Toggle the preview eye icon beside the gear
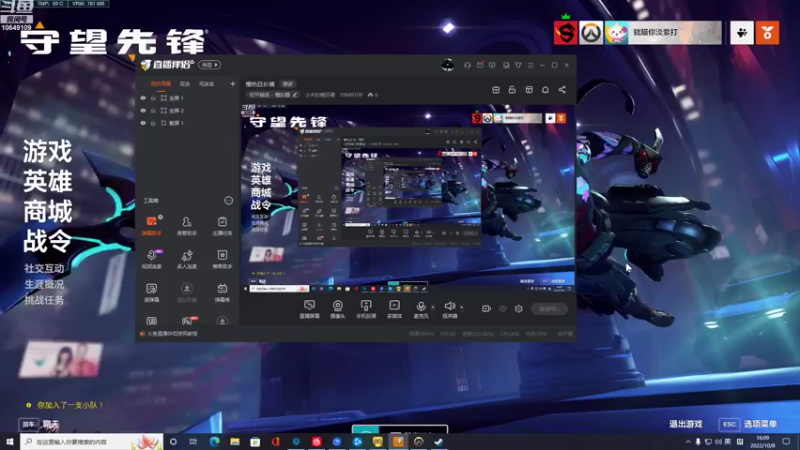Screen dimensions: 800x450 [503, 309]
